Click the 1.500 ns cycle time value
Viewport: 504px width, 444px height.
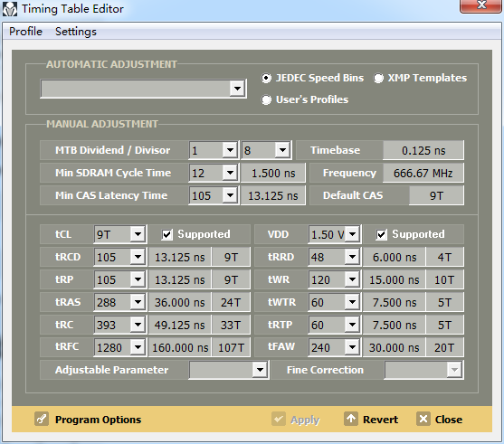point(273,173)
